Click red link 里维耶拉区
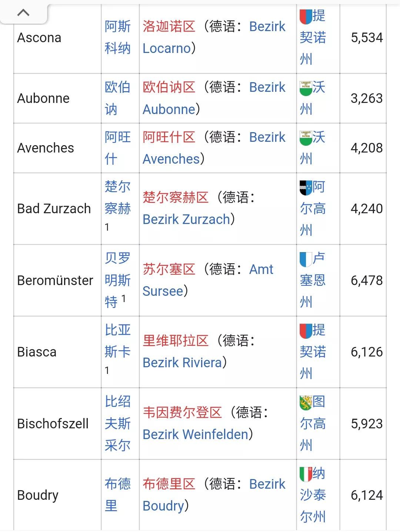This screenshot has width=400, height=532. (x=176, y=341)
